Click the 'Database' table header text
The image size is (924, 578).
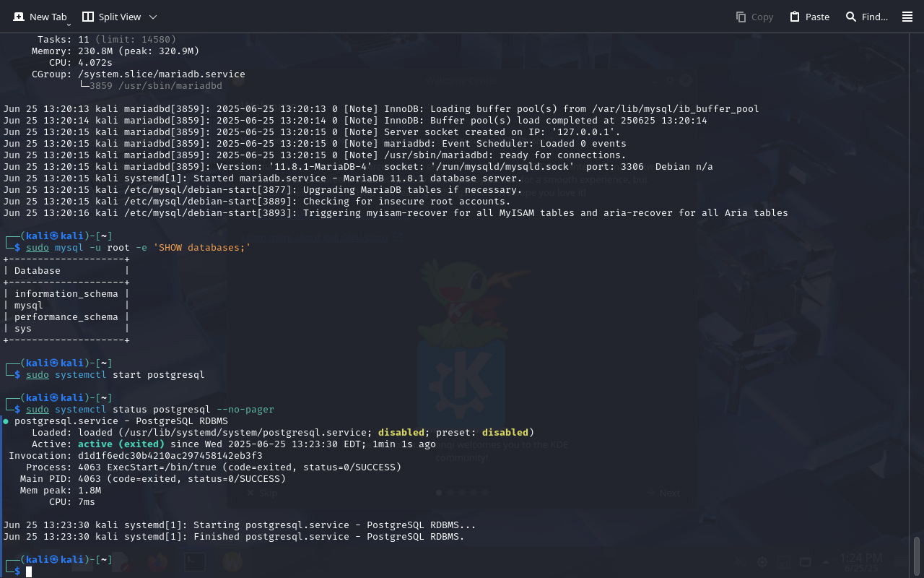click(x=38, y=271)
